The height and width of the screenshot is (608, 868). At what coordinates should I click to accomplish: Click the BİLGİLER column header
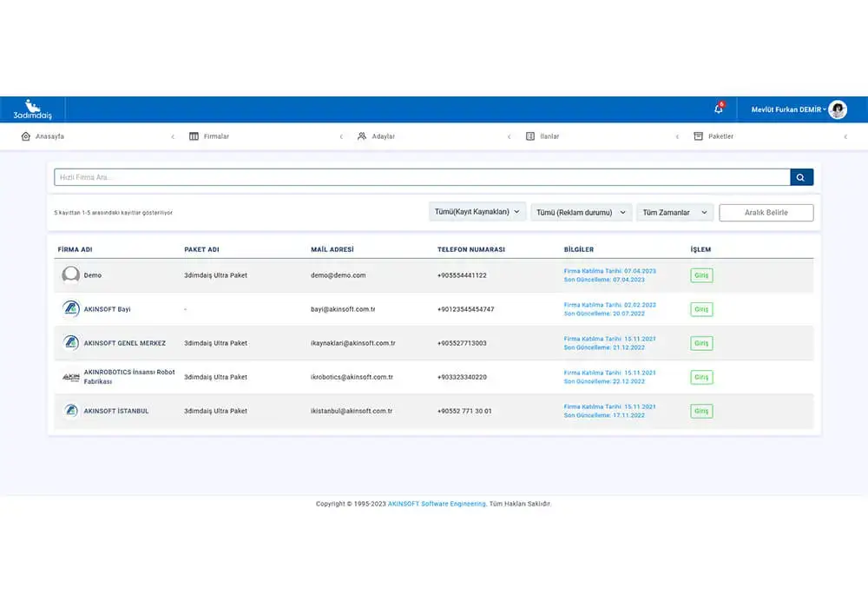(578, 250)
